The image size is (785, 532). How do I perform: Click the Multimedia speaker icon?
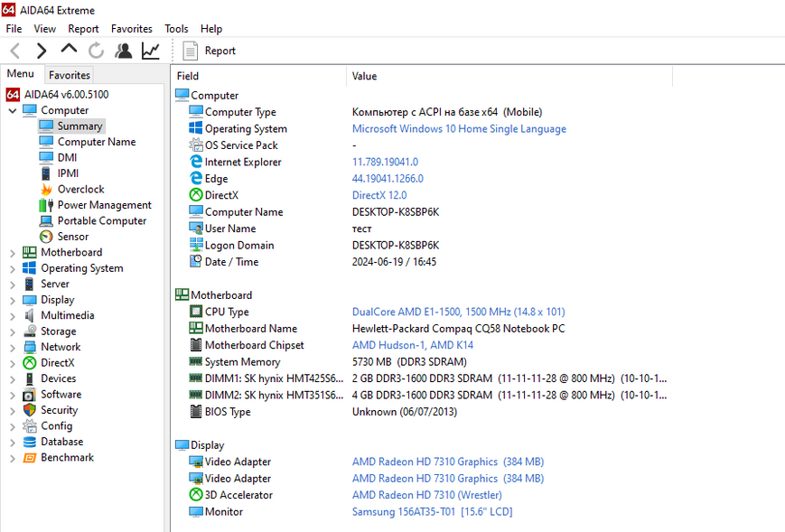pos(30,315)
